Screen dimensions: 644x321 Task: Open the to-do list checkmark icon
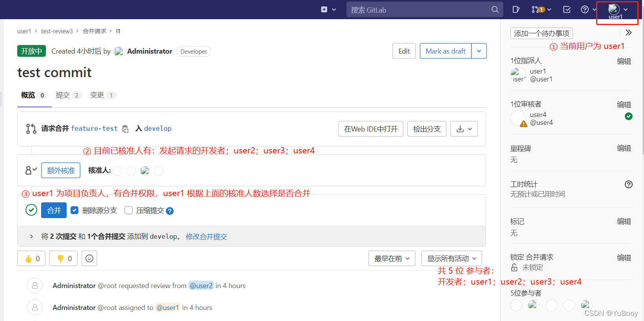[567, 9]
